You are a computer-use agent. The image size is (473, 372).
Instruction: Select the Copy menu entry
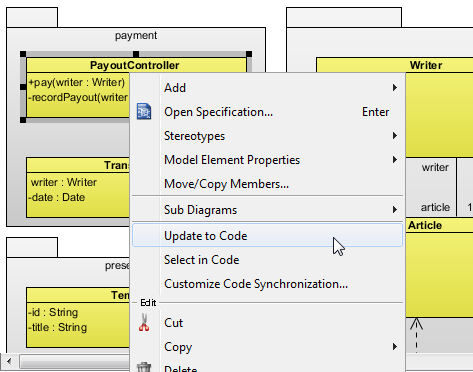tap(267, 347)
